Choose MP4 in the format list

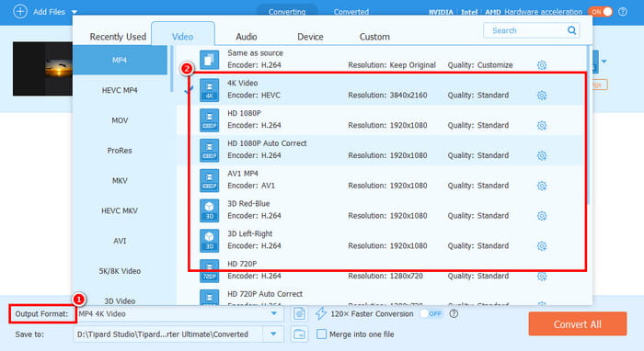[120, 60]
